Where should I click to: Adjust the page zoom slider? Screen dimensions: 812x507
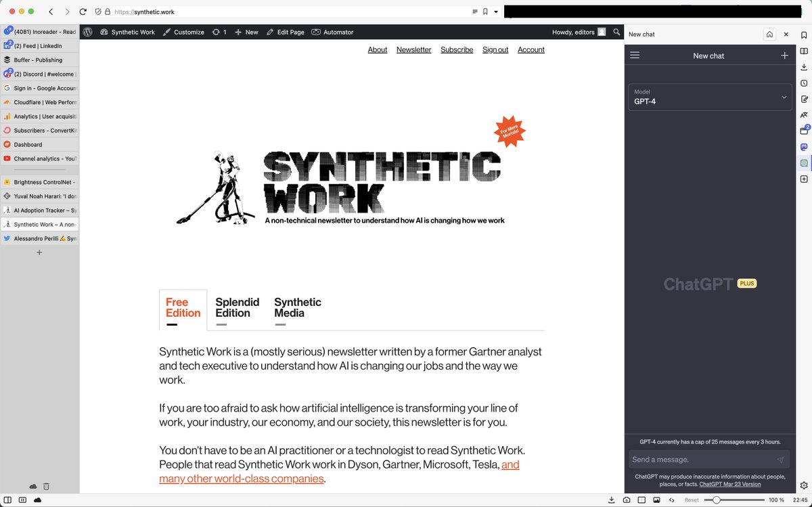(734, 500)
